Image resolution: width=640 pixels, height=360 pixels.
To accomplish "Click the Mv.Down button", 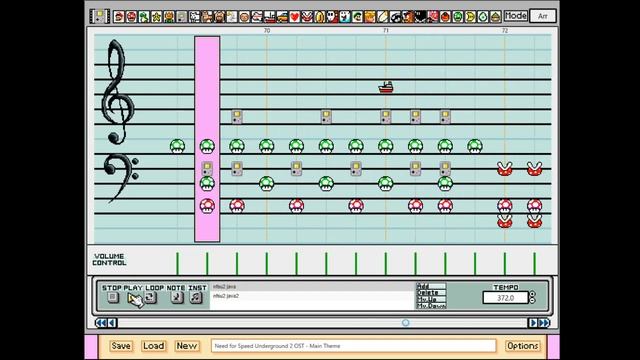I will click(431, 306).
